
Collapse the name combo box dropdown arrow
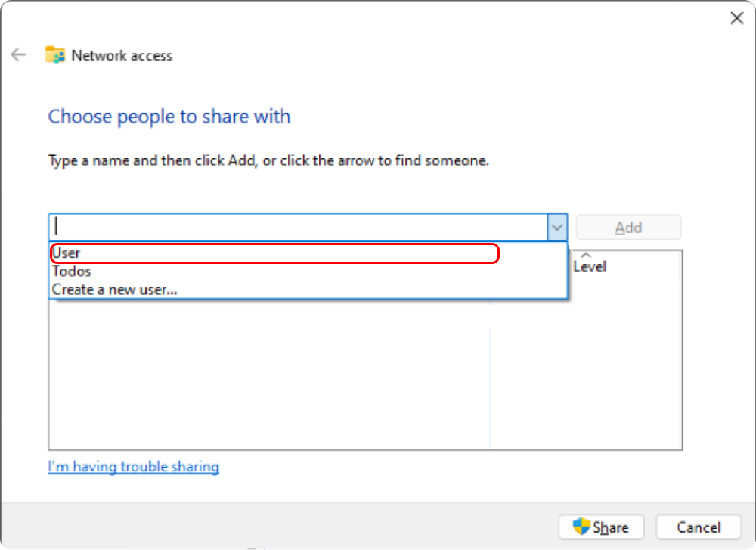coord(557,227)
